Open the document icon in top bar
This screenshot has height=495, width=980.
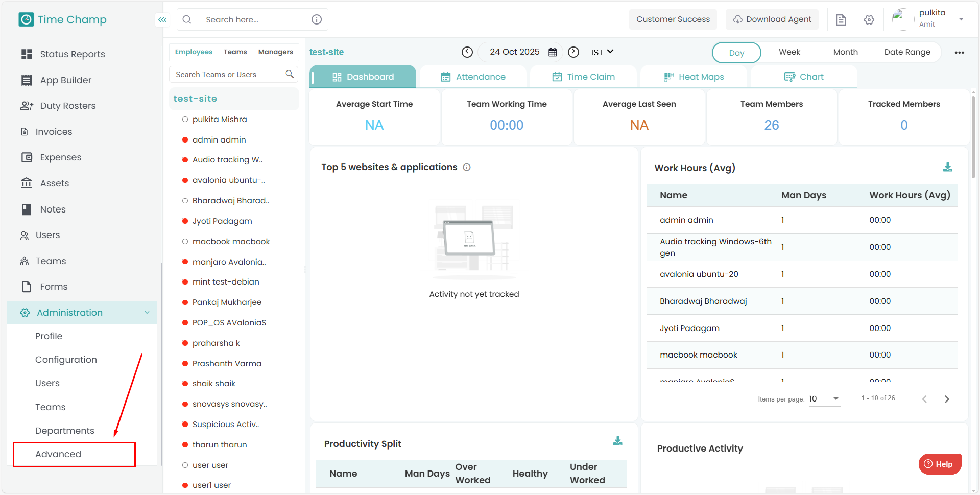(841, 20)
